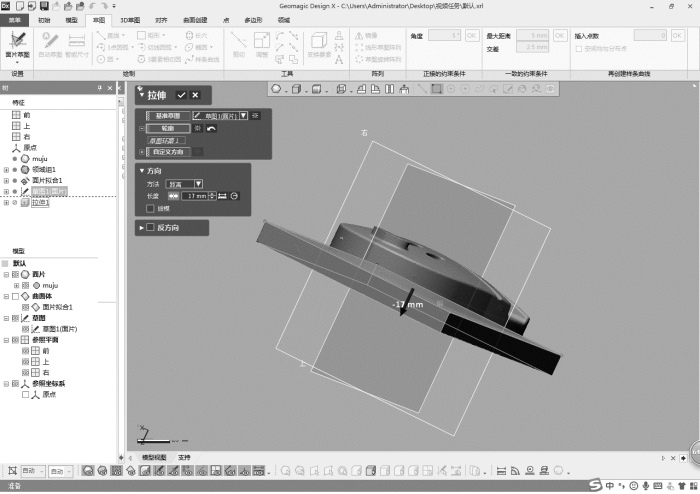700x494 pixels.
Task: Toggle visibility checkbox for 曲面体 in model tree
Action: 14,296
